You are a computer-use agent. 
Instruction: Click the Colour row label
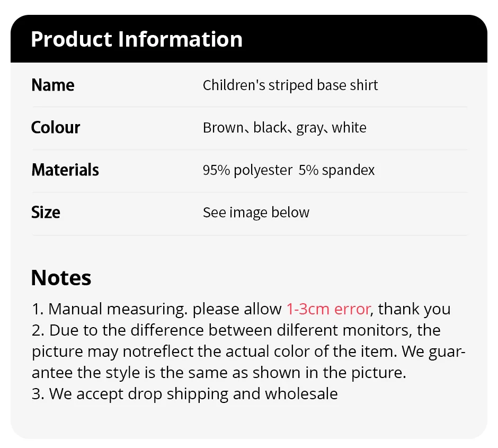56,128
